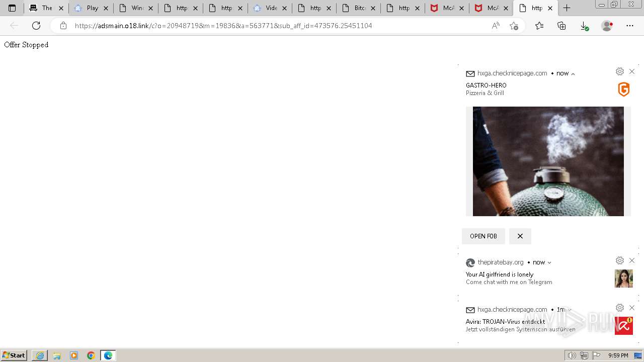Add this page to favorites

click(514, 26)
